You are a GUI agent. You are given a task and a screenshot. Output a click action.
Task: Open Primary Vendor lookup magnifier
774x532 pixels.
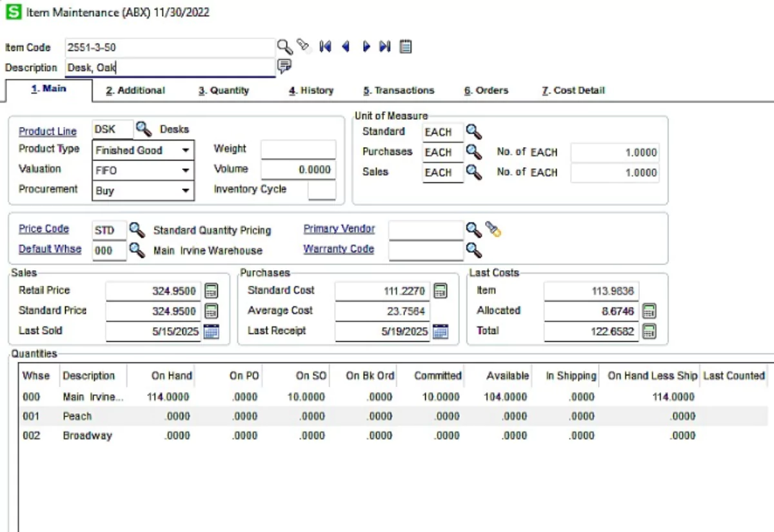474,229
